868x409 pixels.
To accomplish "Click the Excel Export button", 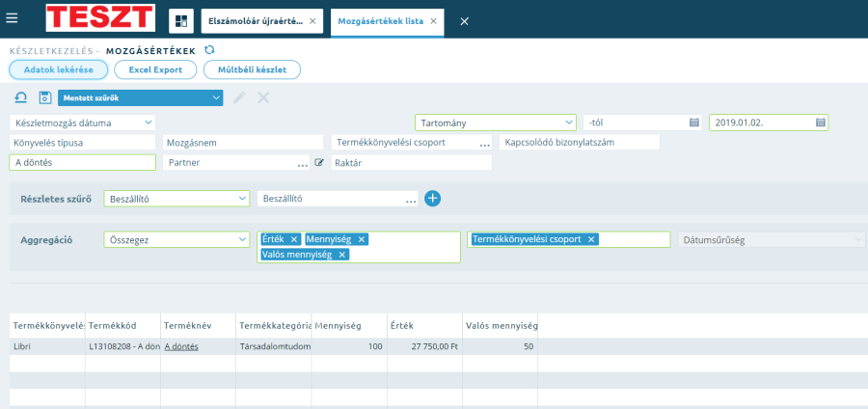I will [x=155, y=69].
